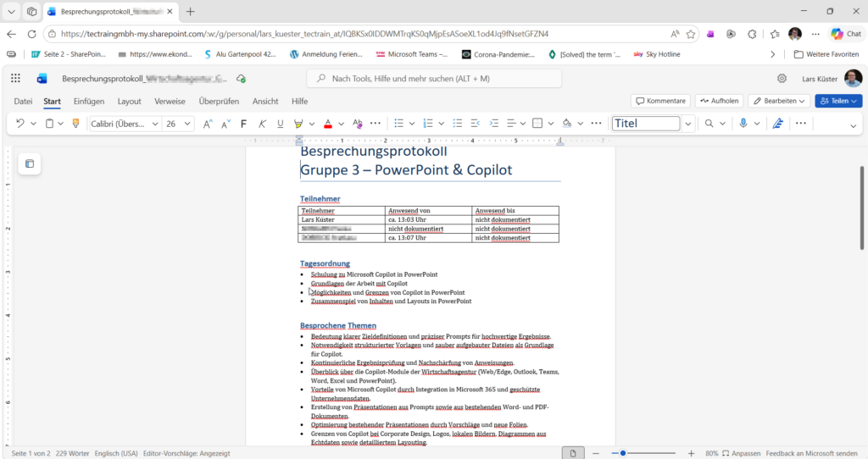Image resolution: width=868 pixels, height=459 pixels.
Task: Open the Hilfe tab
Action: [299, 102]
